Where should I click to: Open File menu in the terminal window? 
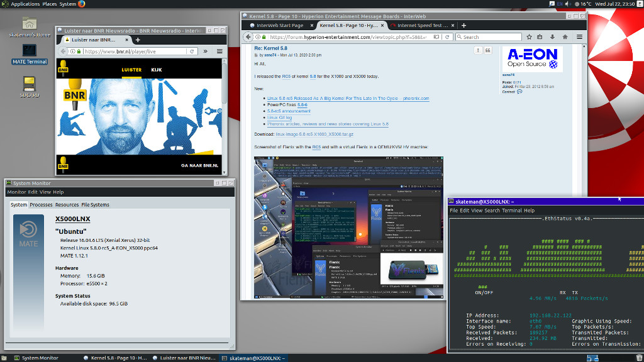[454, 211]
